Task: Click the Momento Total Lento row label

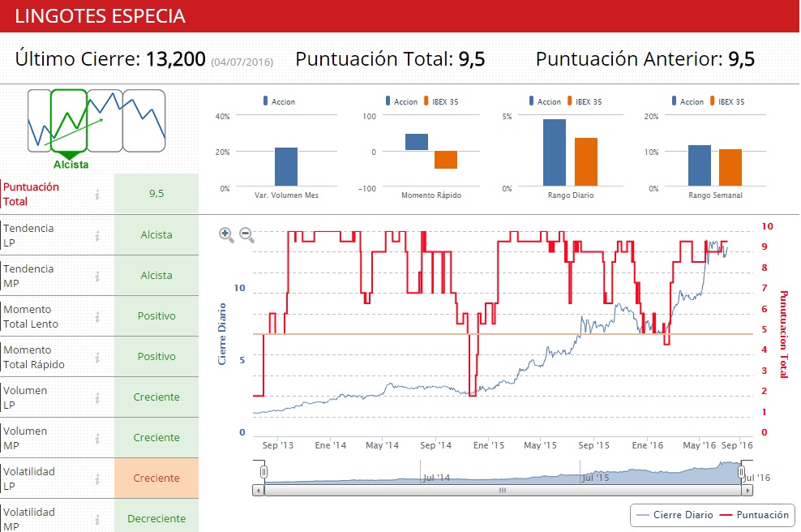Action: (x=31, y=317)
